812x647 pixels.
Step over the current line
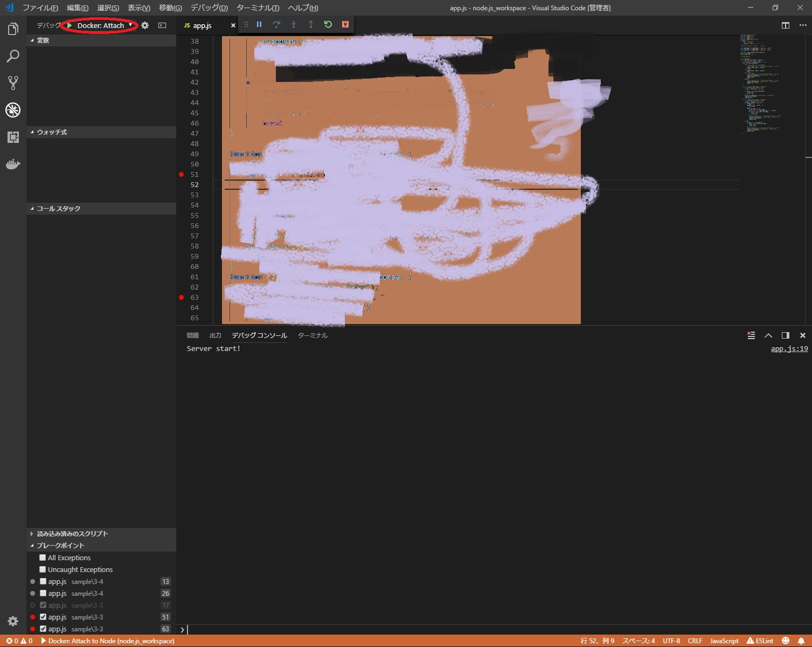point(276,24)
